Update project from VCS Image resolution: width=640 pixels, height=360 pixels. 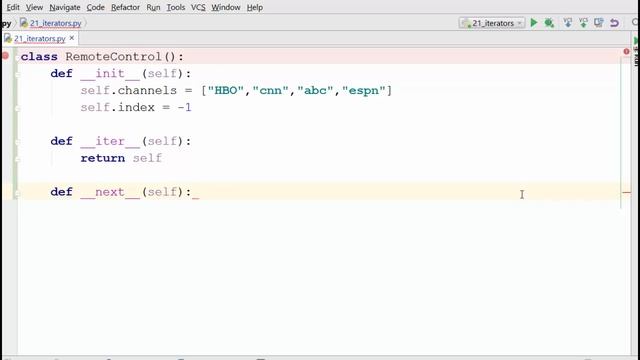567,23
